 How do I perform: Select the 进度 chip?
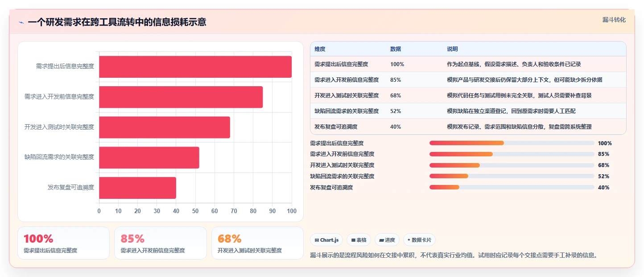click(387, 240)
